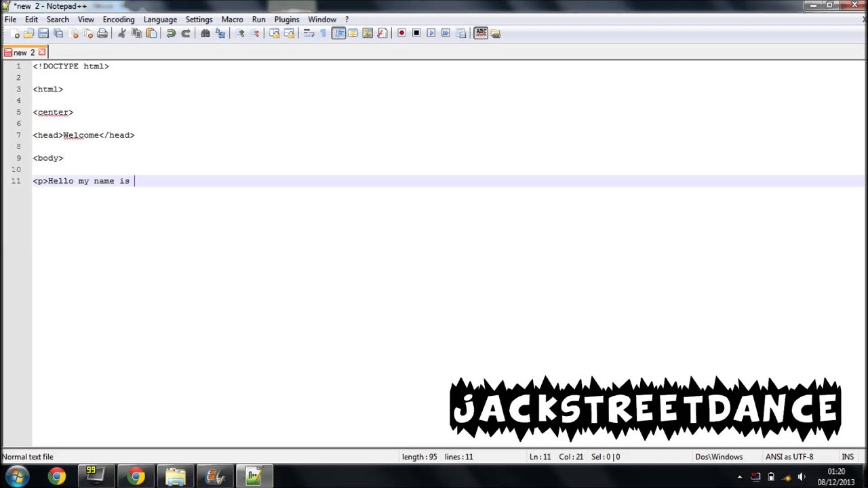Start macro recording with red dot
Screen dimensions: 868x488
[401, 33]
